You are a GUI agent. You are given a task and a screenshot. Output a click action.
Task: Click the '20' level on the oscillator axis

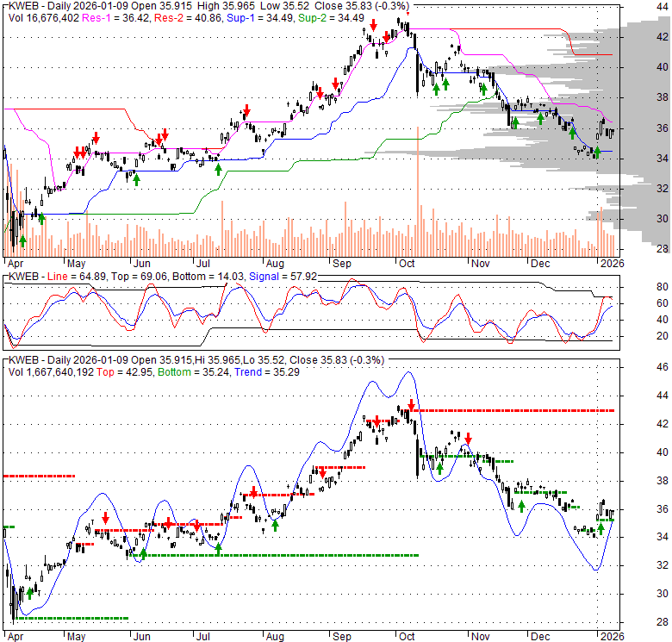tap(663, 336)
